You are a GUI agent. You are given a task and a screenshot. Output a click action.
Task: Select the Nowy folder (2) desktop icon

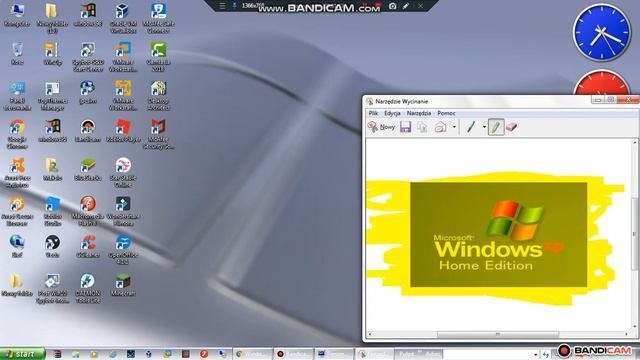pyautogui.click(x=52, y=18)
